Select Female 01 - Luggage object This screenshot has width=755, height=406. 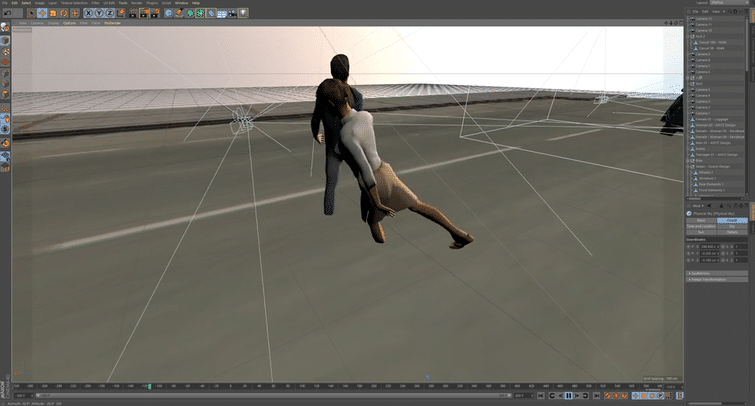coord(712,119)
